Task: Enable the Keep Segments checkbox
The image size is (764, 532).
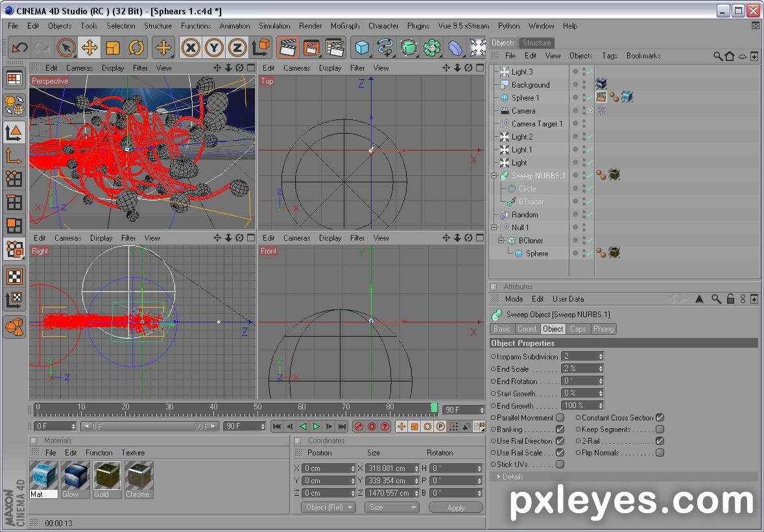Action: click(x=660, y=429)
